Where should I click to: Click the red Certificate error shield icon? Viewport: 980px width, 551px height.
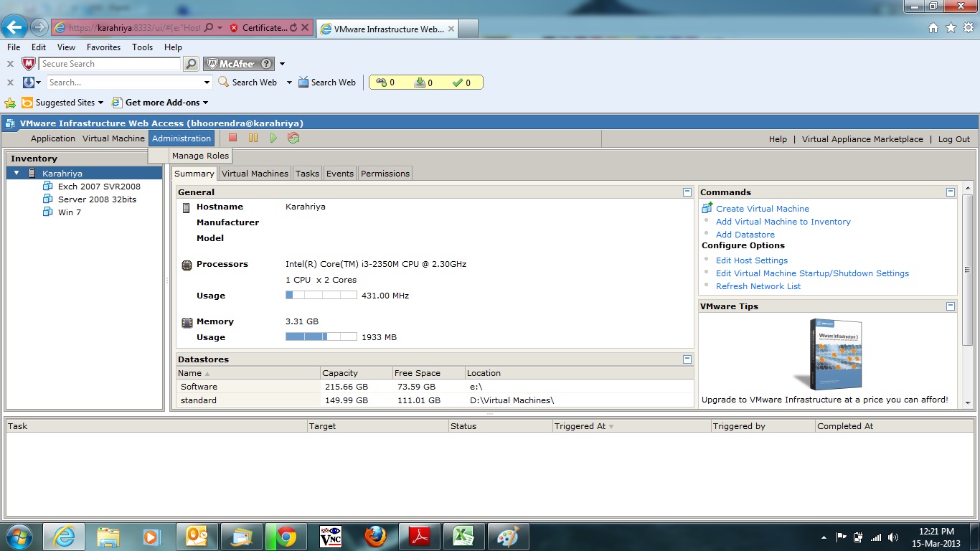[x=234, y=28]
